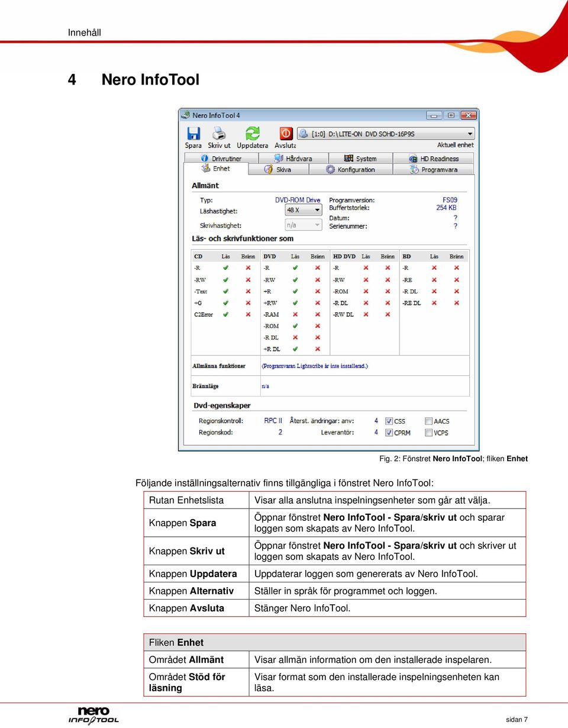This screenshot has width=568, height=728.
Task: Open the drive selection dropdown D:\LITE-ON
Action: (x=386, y=134)
